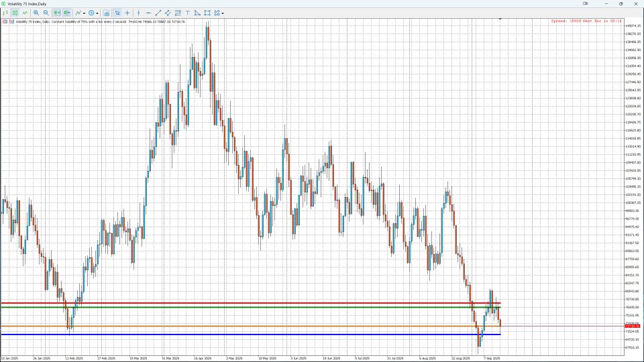Take a chart screenshot with camera icon
The image size is (644, 362).
107,13
